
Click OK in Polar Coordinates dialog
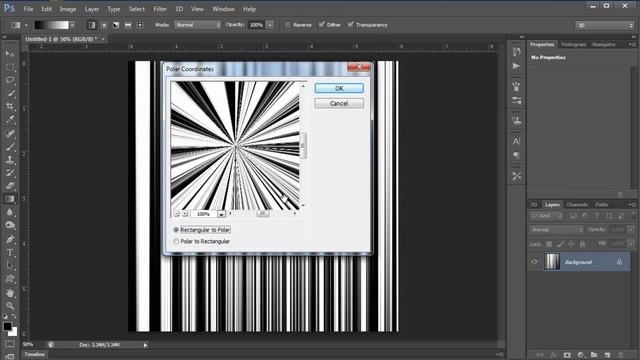click(x=339, y=88)
